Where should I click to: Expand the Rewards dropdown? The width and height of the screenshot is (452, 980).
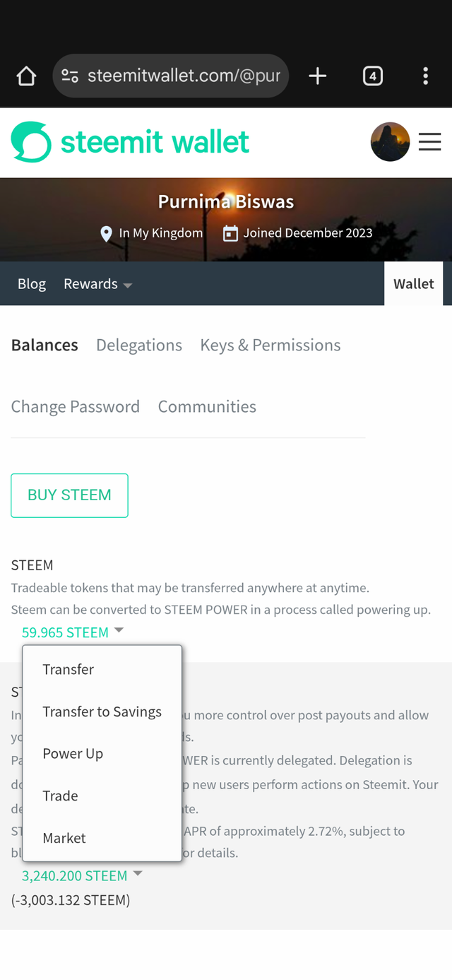point(98,284)
